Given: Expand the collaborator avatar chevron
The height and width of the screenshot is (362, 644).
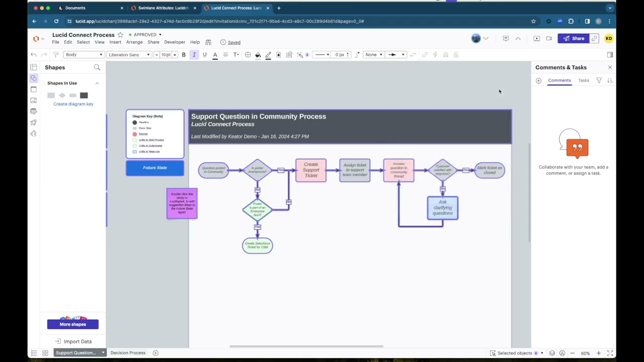Looking at the screenshot, I should point(486,39).
